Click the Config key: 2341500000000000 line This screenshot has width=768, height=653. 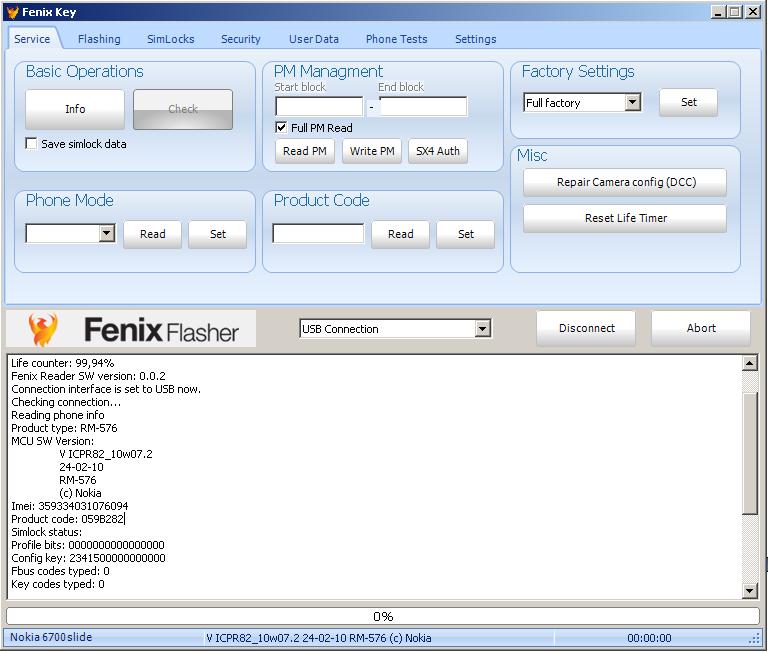click(88, 557)
